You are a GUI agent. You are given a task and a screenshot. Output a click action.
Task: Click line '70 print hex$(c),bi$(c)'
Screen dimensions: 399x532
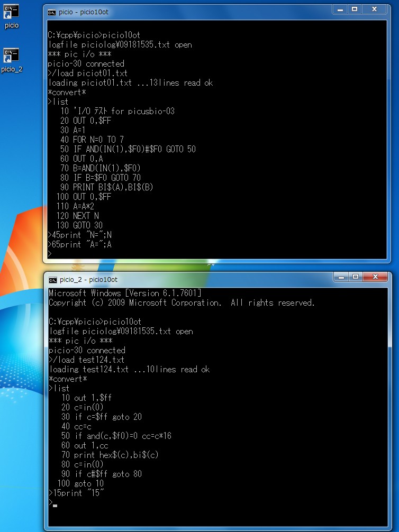tap(110, 455)
